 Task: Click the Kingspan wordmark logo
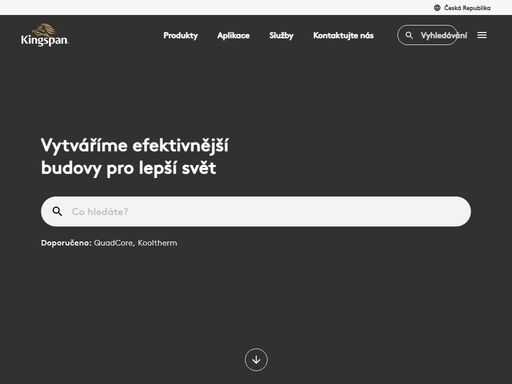(45, 40)
